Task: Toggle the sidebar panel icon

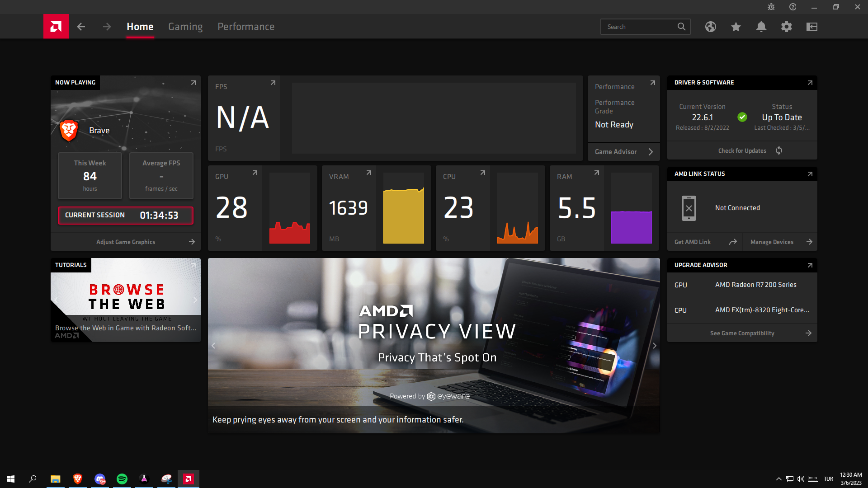Action: pos(811,27)
